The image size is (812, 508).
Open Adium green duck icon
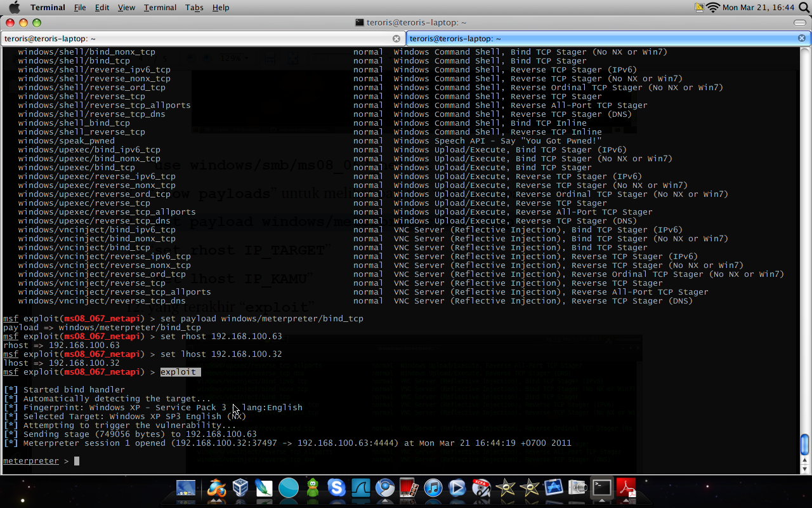(313, 488)
